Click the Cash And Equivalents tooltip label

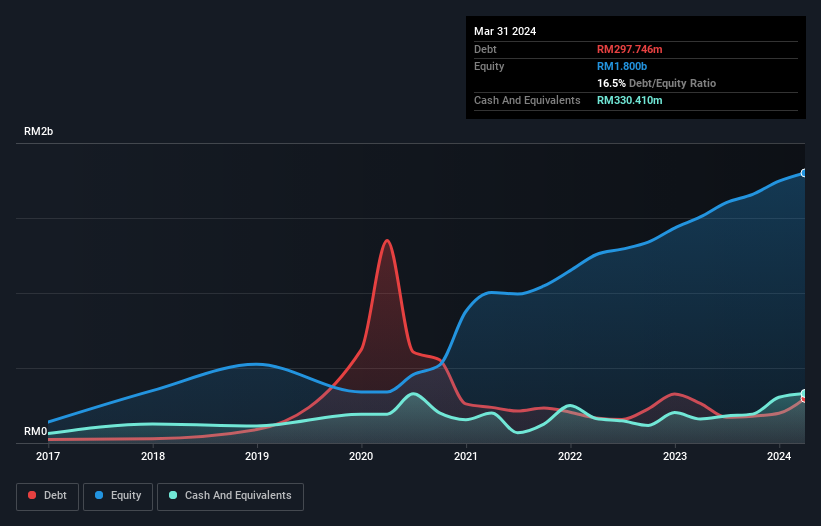[527, 100]
